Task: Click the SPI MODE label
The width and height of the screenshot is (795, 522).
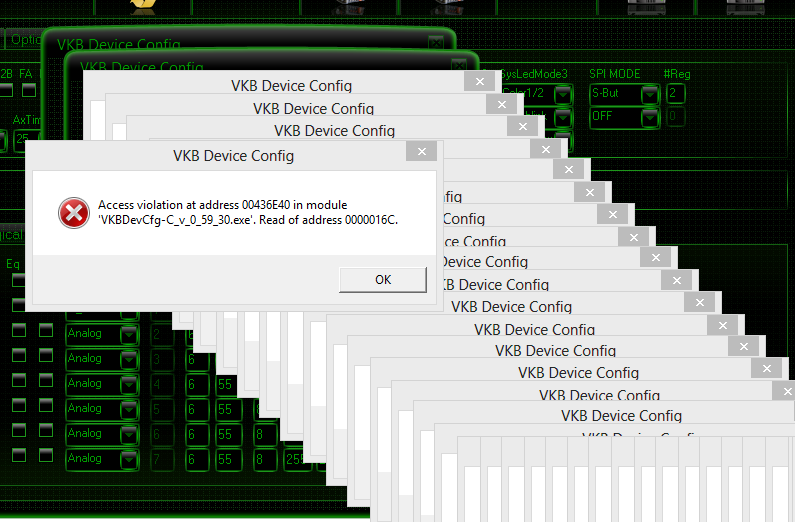Action: [615, 74]
